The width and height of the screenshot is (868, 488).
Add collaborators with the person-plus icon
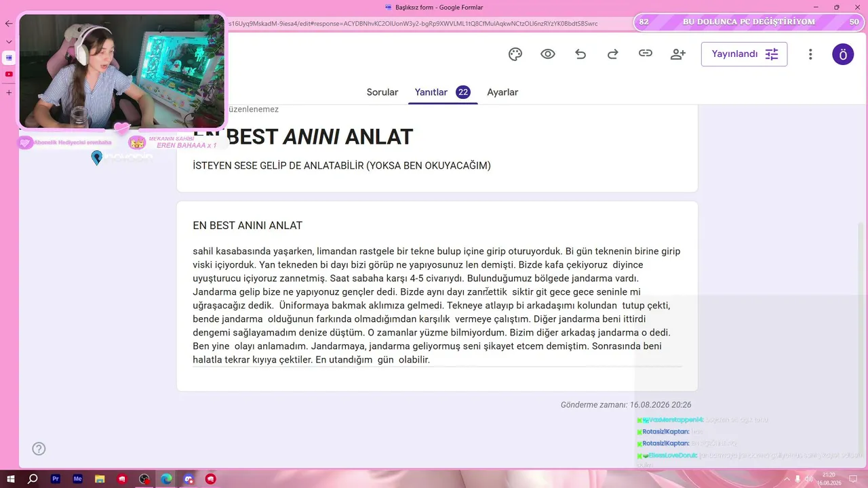tap(678, 54)
